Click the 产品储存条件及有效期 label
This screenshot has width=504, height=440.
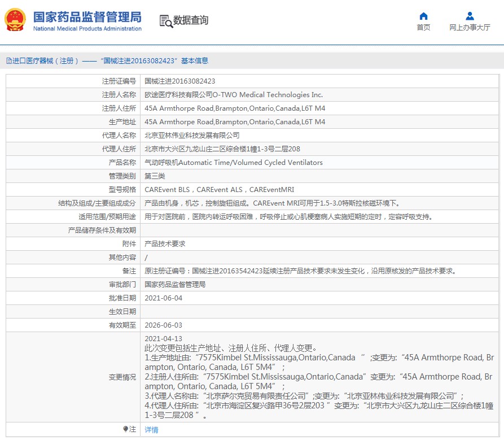(102, 230)
